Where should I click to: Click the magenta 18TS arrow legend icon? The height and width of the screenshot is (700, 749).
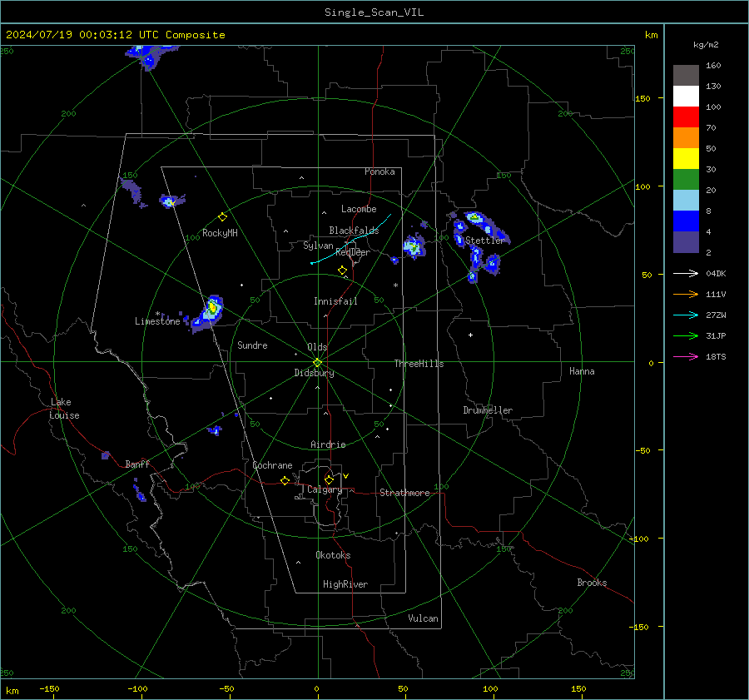(686, 356)
